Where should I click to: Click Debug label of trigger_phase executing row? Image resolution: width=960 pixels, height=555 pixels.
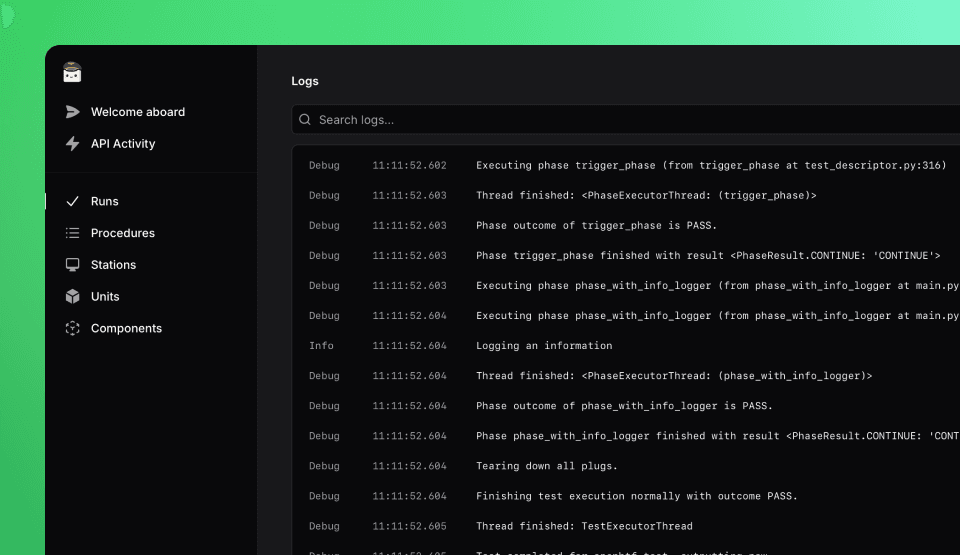point(324,165)
